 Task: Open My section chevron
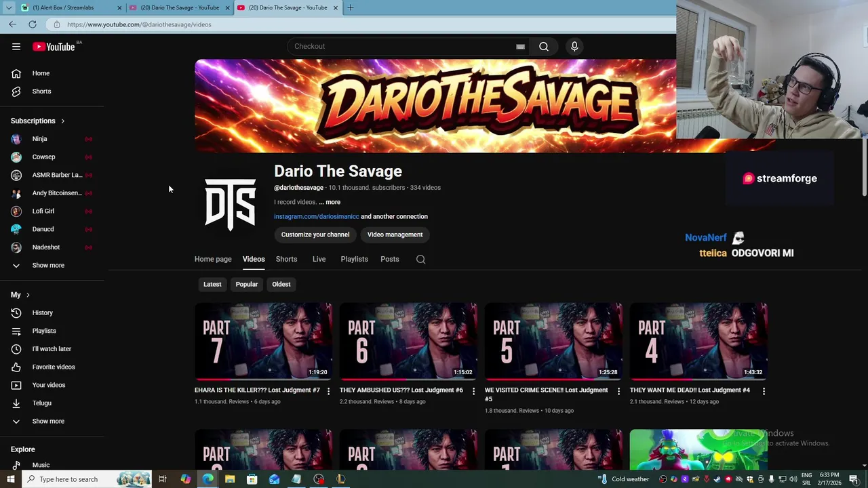point(28,296)
